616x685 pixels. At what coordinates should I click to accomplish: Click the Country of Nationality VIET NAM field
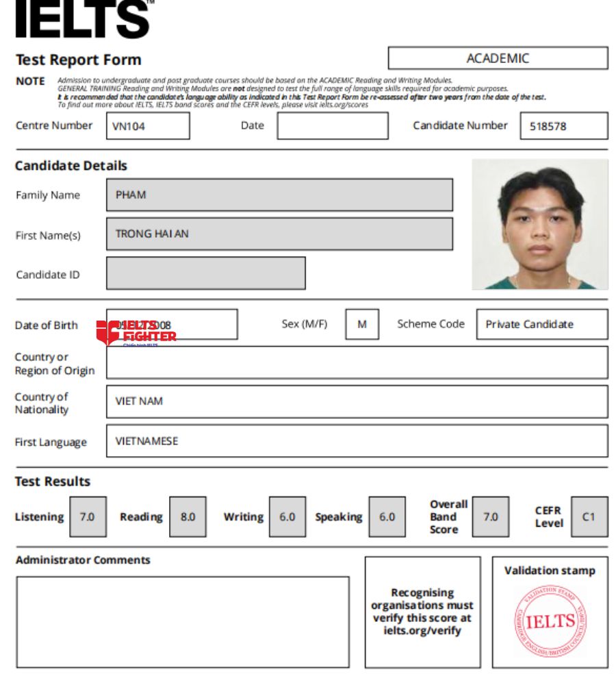(357, 401)
